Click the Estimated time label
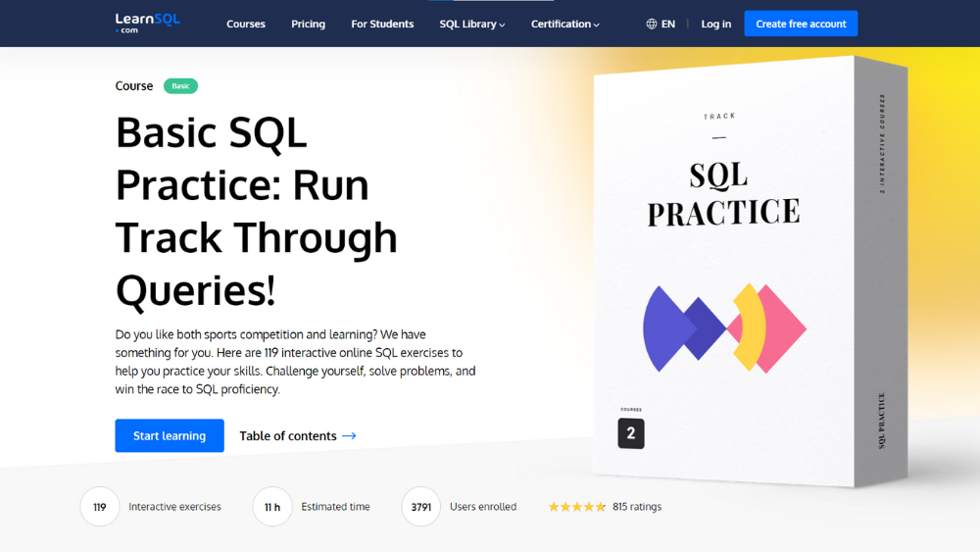This screenshot has width=980, height=552. (x=335, y=507)
